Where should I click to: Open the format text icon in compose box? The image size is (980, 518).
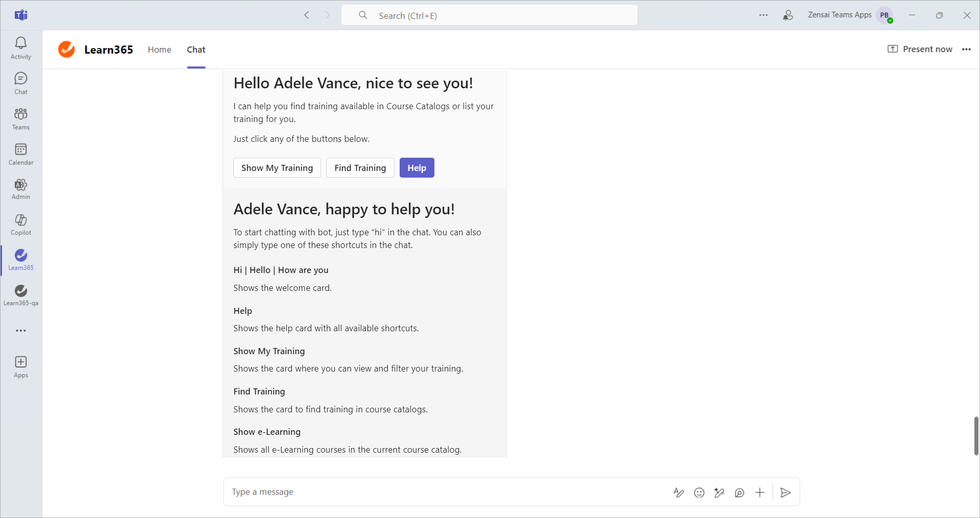click(678, 492)
